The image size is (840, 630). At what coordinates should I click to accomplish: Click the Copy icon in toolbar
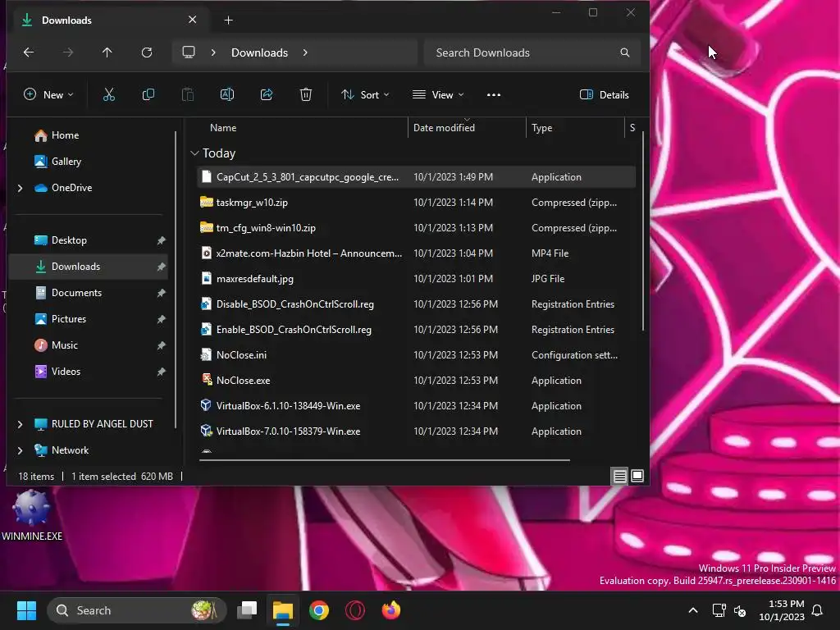(148, 95)
